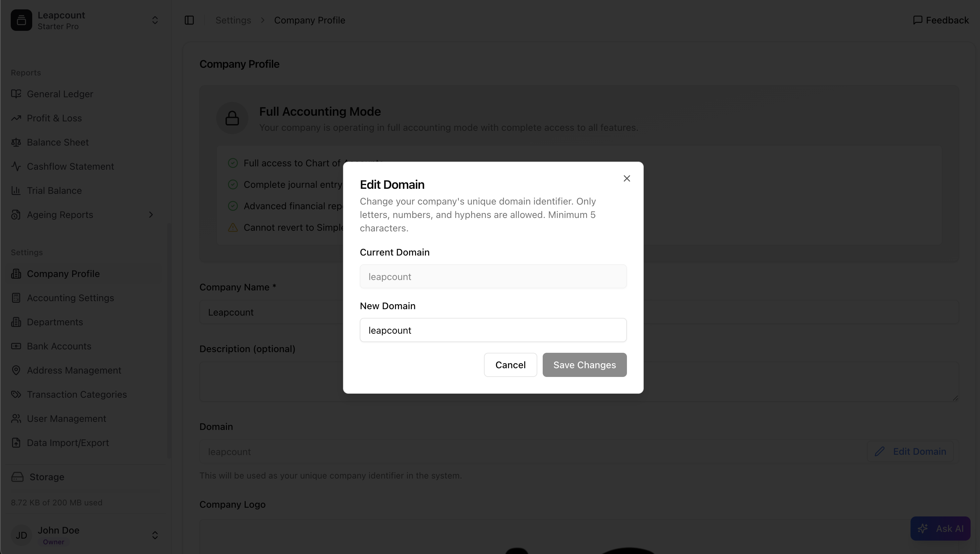Click the Edit Domain dialog title
The height and width of the screenshot is (554, 980).
392,184
